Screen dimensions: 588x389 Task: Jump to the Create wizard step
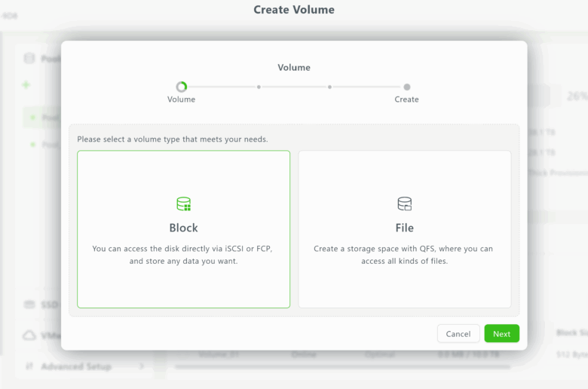coord(406,87)
